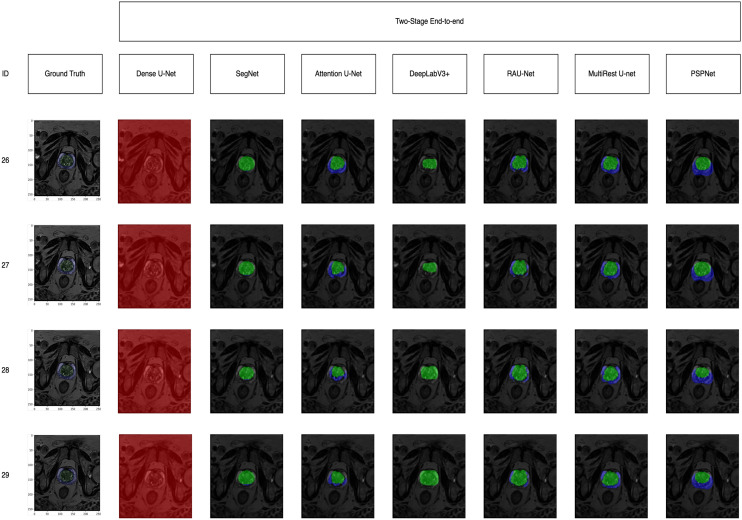Open PSPNet segmentation for ID 26
The height and width of the screenshot is (520, 742).
click(702, 161)
